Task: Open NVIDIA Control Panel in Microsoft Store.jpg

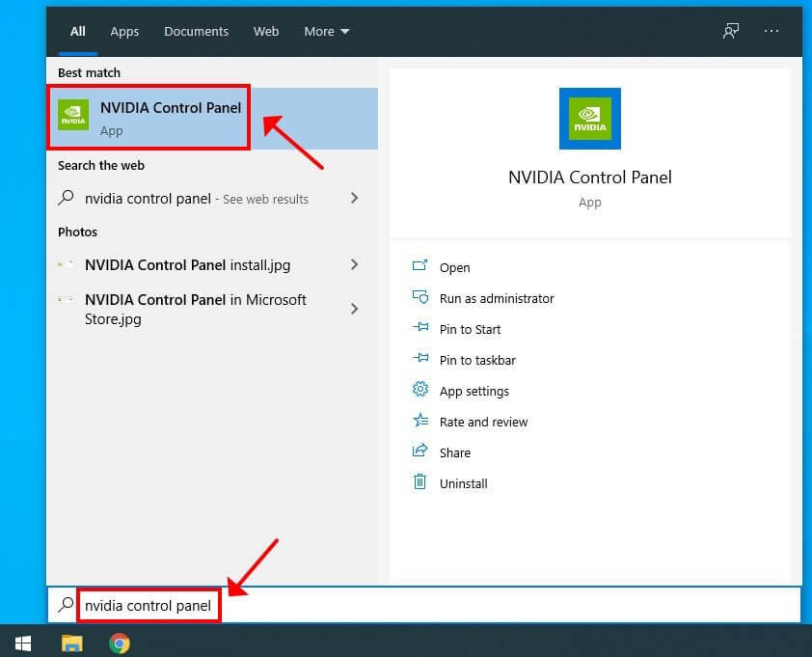Action: coord(196,310)
